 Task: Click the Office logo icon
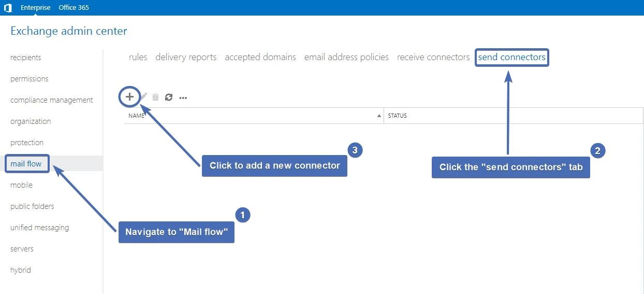8,8
